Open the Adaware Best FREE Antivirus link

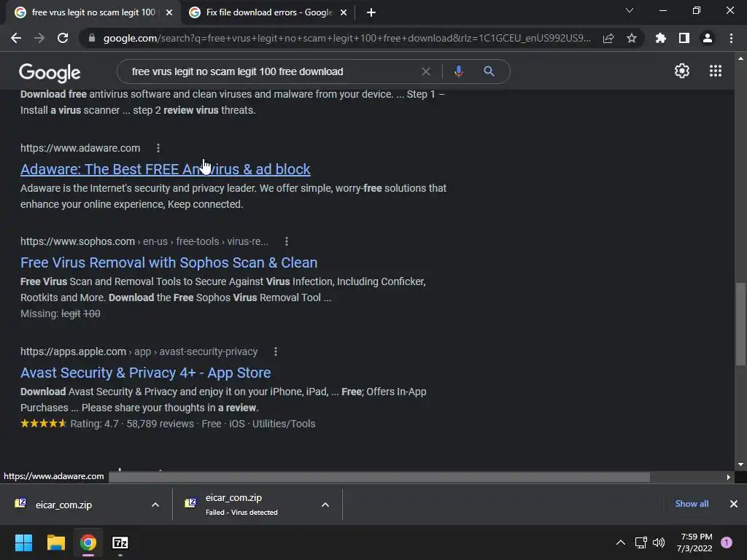click(166, 169)
